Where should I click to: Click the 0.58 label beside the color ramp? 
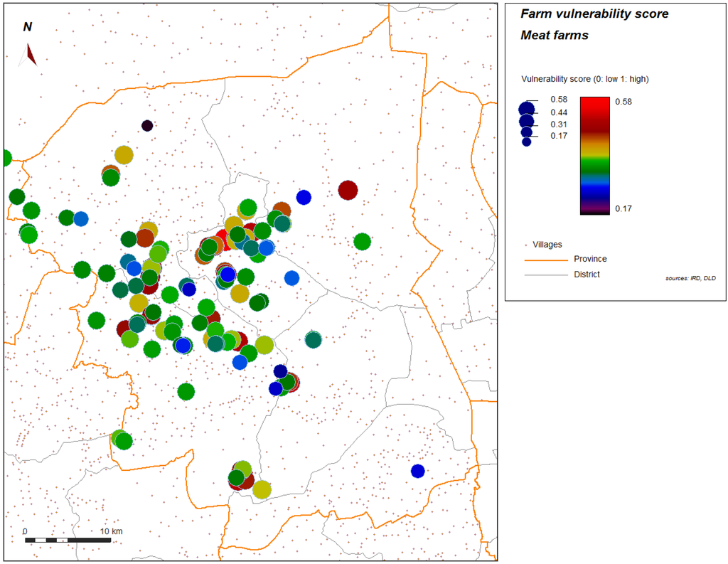coord(623,102)
